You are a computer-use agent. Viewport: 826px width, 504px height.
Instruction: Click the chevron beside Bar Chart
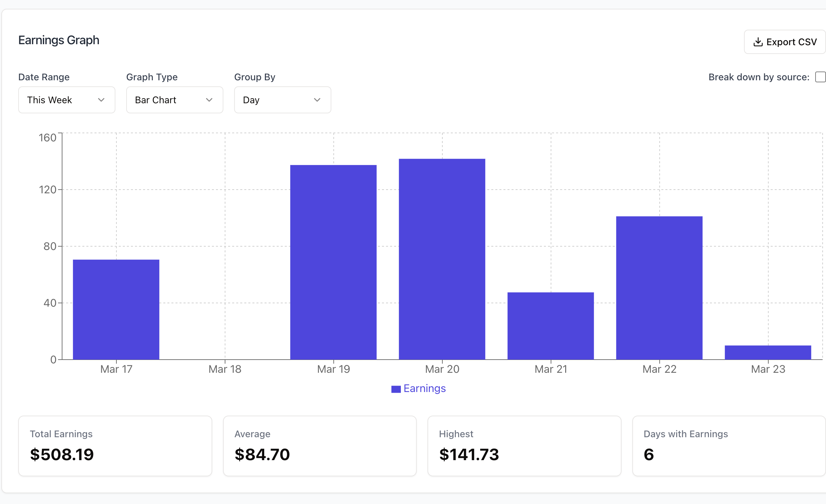(209, 100)
